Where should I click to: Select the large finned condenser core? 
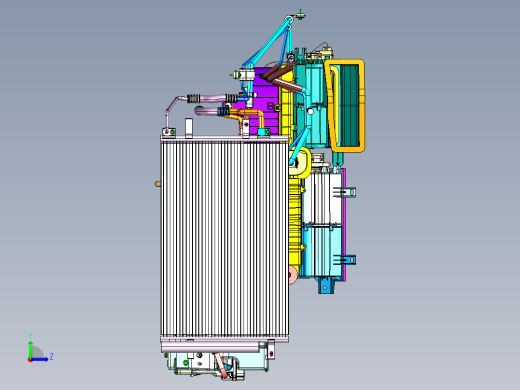(224, 239)
